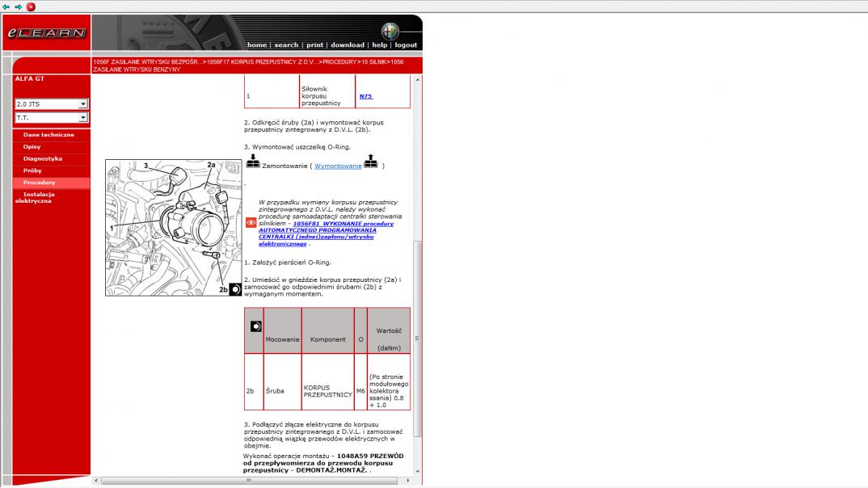Follow the Wymontowanie link

coord(339,166)
